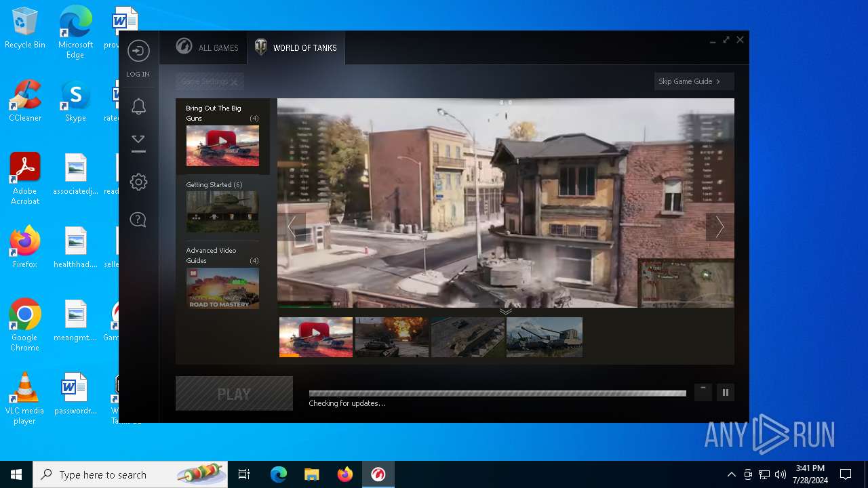This screenshot has width=868, height=488.
Task: Open VLC media player desktop shortcut
Action: [x=25, y=399]
